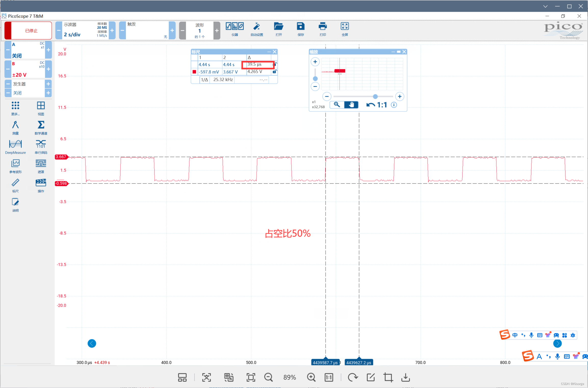
Task: Decrease channel A range with minus
Action: 8,50
